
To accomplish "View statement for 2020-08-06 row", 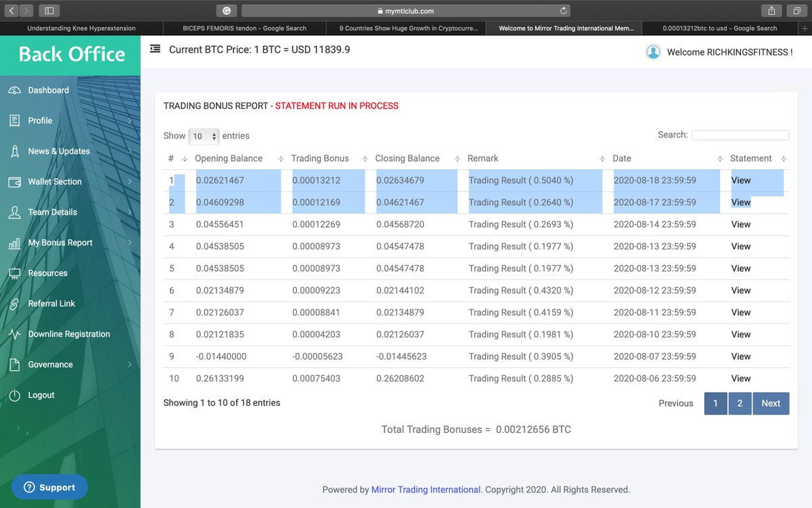I will pyautogui.click(x=741, y=378).
